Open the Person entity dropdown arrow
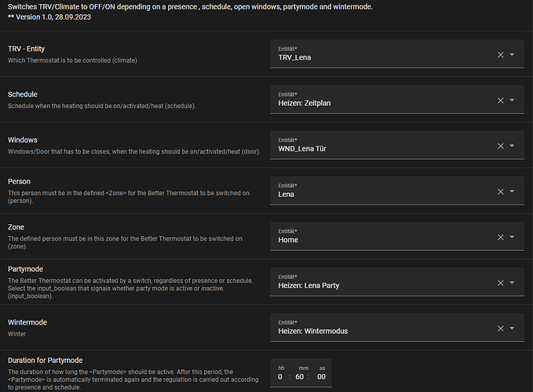The width and height of the screenshot is (533, 392). 512,191
